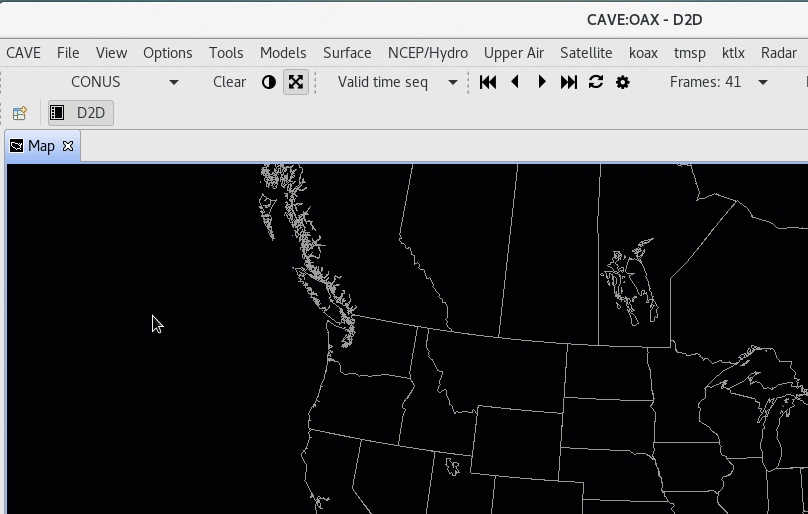Toggle the pan/zoom lock crossed-arrows icon
Image resolution: width=808 pixels, height=514 pixels.
point(296,82)
